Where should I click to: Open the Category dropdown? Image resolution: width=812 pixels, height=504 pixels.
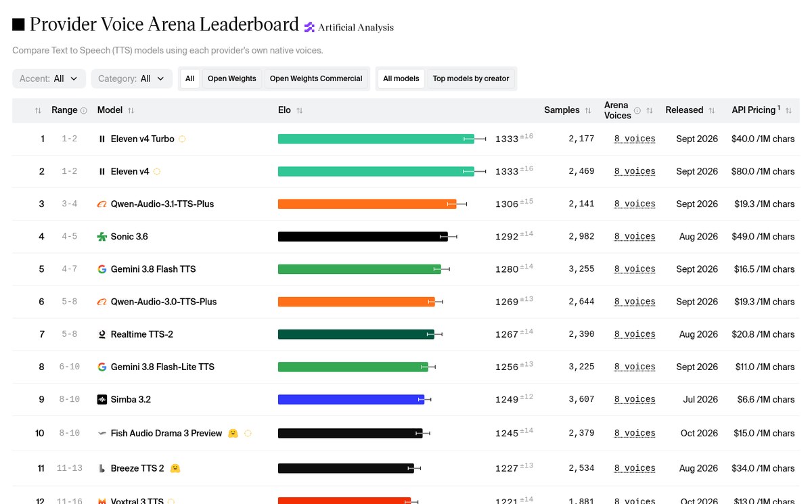pyautogui.click(x=131, y=78)
